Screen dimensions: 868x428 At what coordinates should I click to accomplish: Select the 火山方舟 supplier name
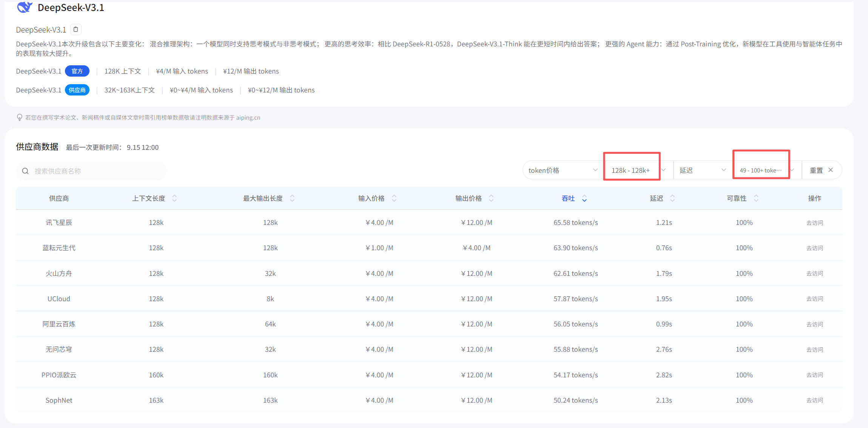tap(59, 273)
